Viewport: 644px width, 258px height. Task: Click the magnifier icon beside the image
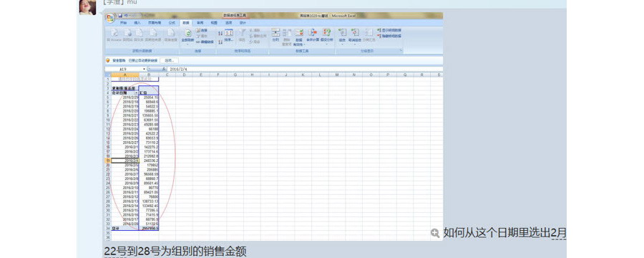click(435, 234)
